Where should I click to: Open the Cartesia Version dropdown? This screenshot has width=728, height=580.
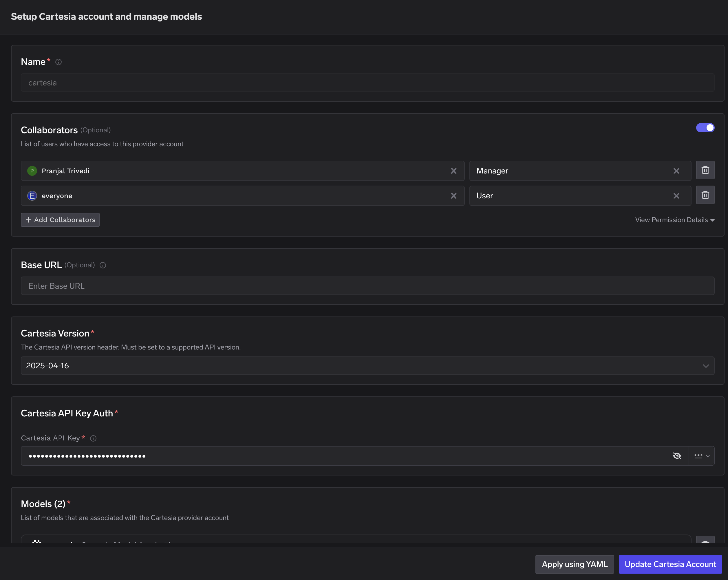click(x=705, y=366)
